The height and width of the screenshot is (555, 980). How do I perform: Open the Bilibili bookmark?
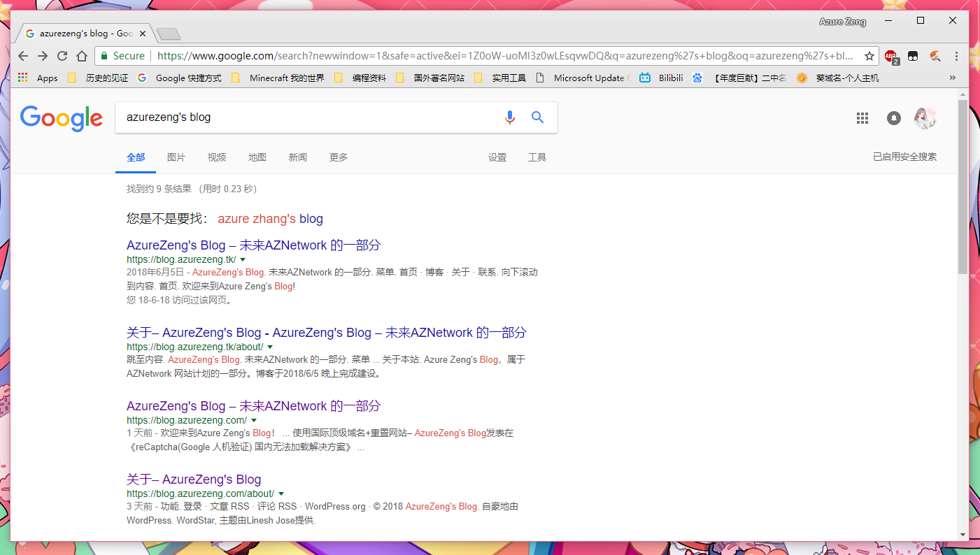click(661, 78)
